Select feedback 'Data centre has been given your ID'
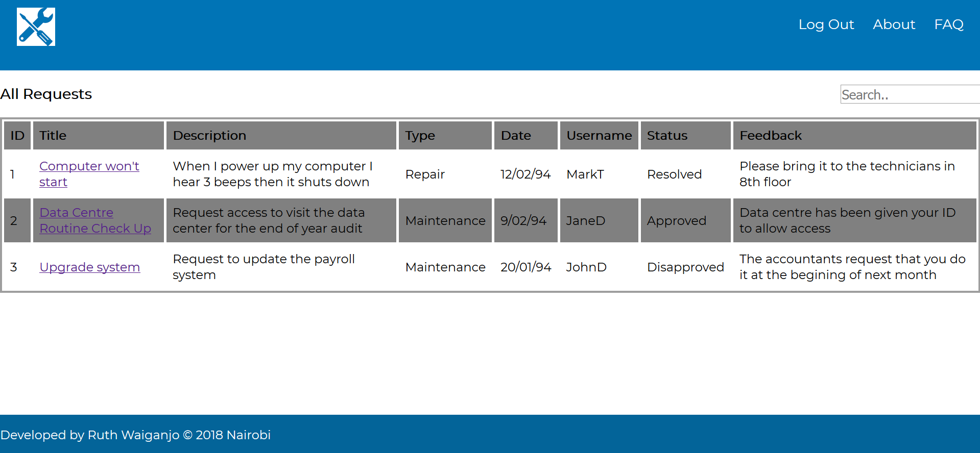The width and height of the screenshot is (980, 453). point(848,220)
